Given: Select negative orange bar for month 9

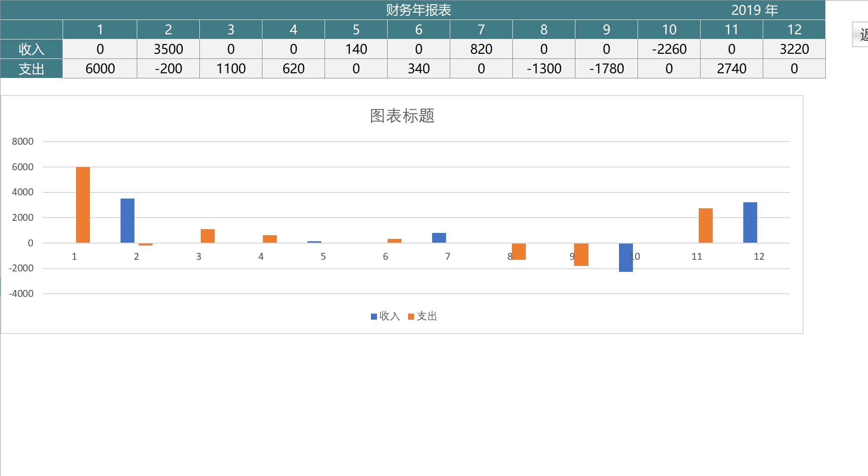Looking at the screenshot, I should pos(581,255).
